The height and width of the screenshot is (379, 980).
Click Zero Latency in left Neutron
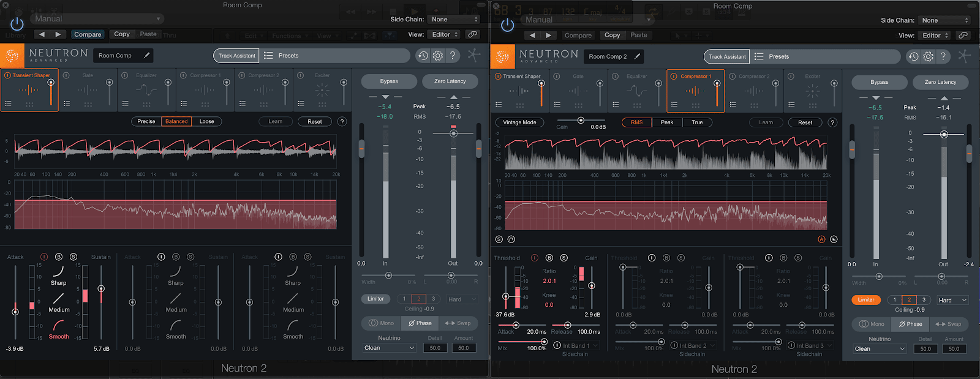[x=450, y=81]
